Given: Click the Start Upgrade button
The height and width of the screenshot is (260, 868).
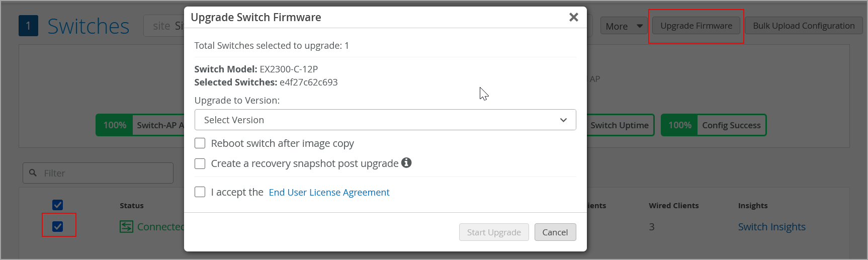Looking at the screenshot, I should [493, 232].
